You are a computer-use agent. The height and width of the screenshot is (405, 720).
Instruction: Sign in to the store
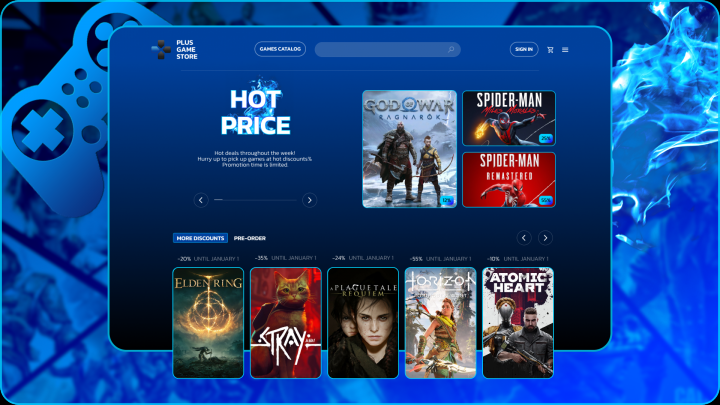pos(524,49)
